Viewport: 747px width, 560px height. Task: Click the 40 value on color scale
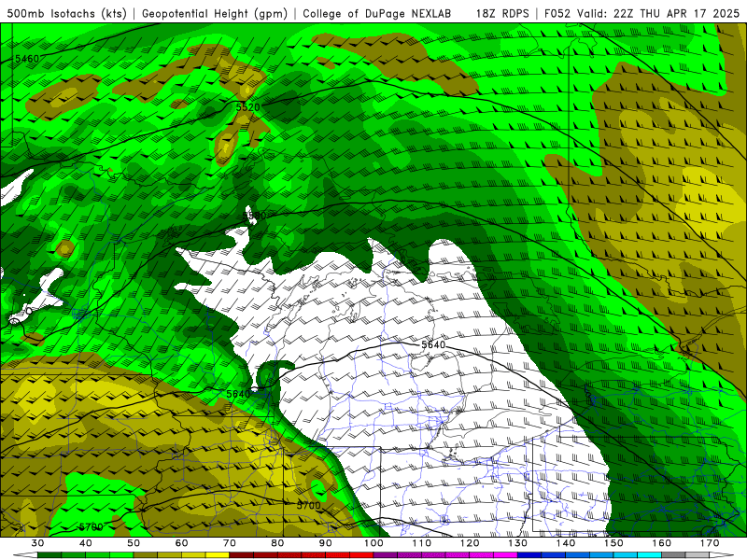(x=86, y=543)
